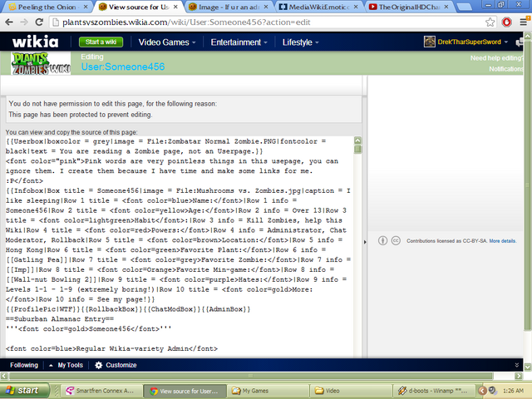Open the red Opera-style extension icon
The image size is (532, 399).
point(506,22)
